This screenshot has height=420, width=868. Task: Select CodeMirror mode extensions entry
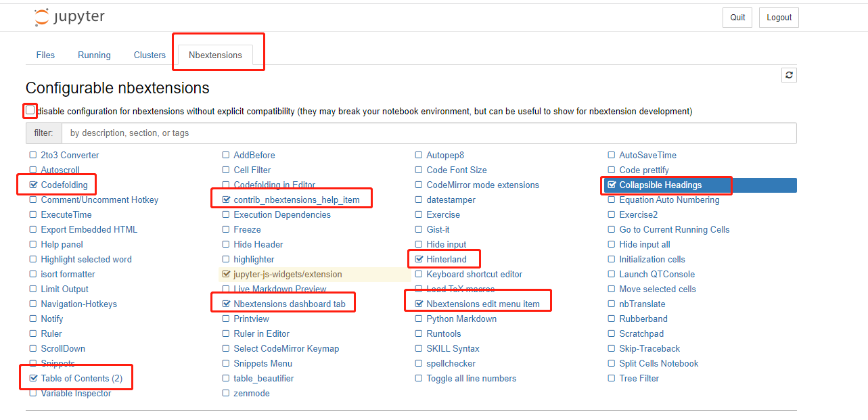coord(482,185)
